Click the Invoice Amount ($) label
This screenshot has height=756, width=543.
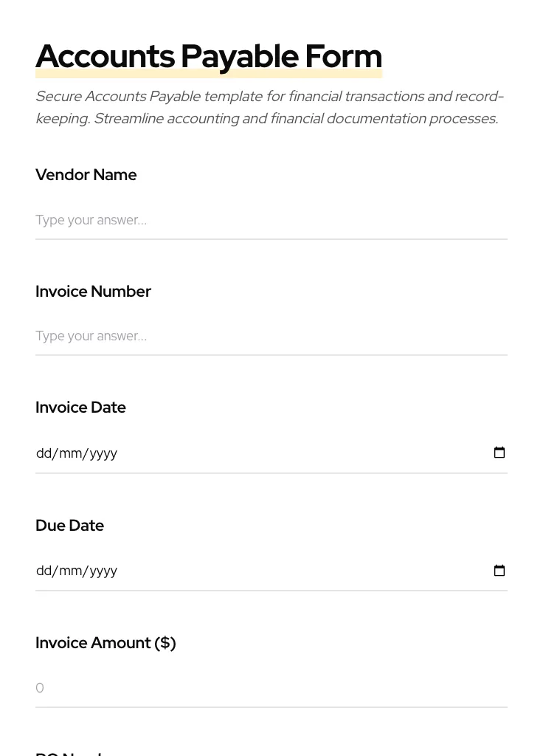106,643
